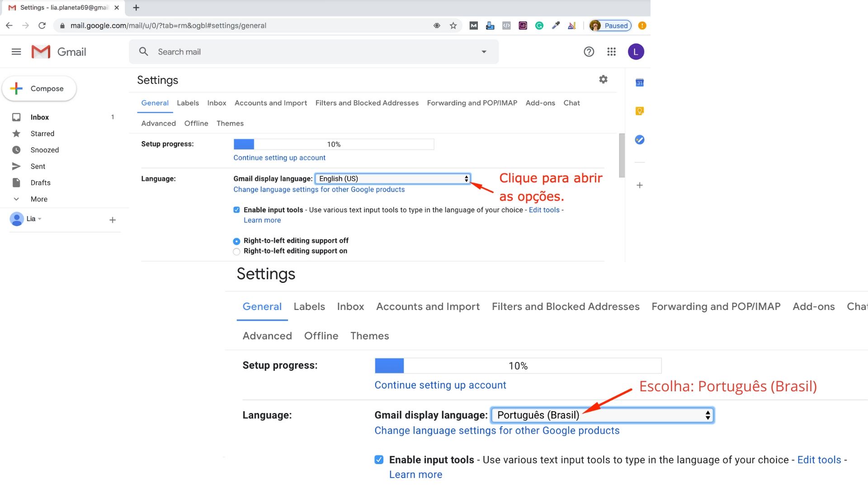Screen dimensions: 868x488
Task: Uncheck the Enable input tools checkbox
Action: [x=236, y=210]
